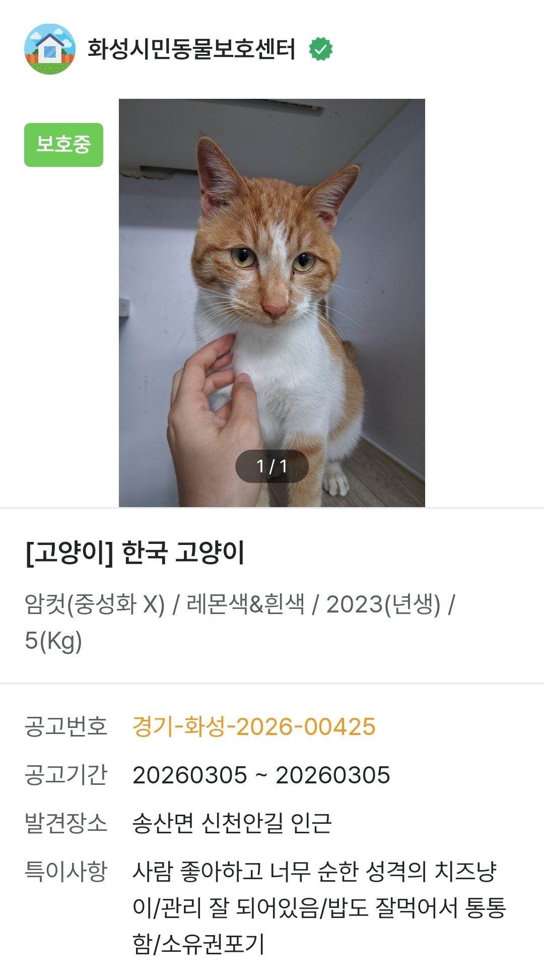Viewport: 544px width, 980px height.
Task: Tap the 특이사항 label
Action: [66, 872]
